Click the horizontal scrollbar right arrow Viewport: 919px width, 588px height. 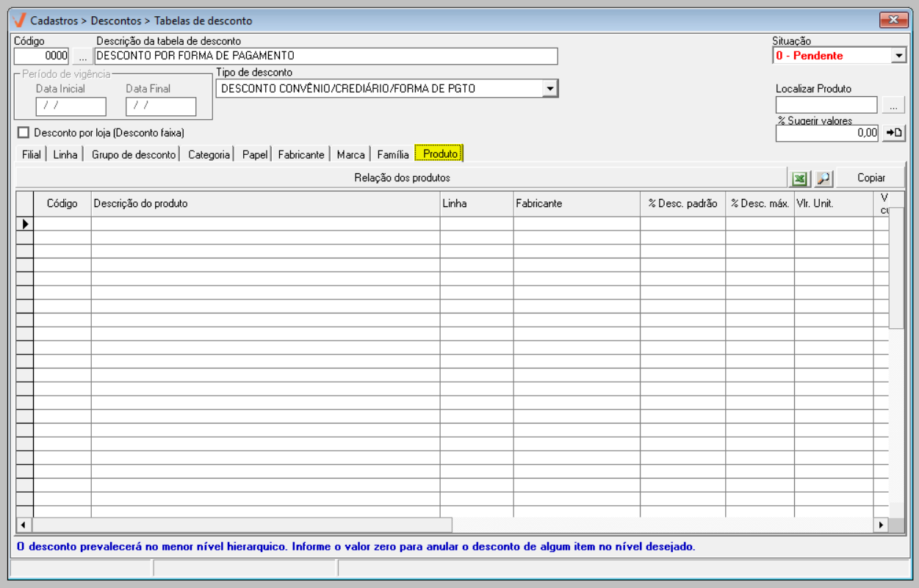tap(880, 525)
